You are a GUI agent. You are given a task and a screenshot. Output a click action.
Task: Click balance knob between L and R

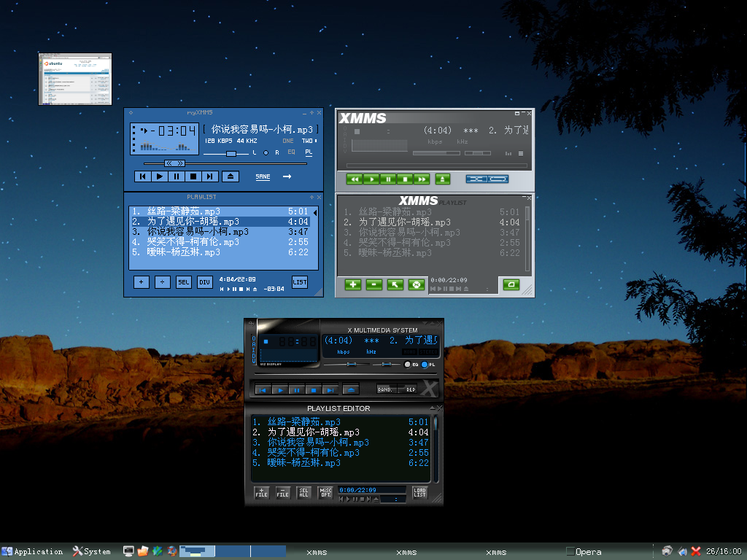pyautogui.click(x=266, y=153)
